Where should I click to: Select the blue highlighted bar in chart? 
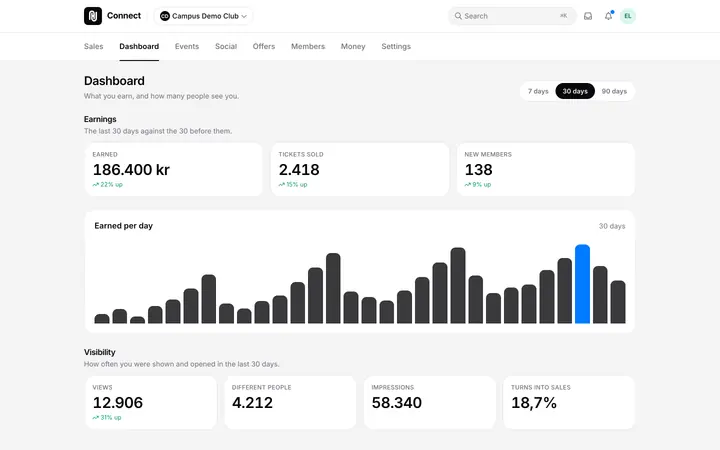(x=582, y=284)
